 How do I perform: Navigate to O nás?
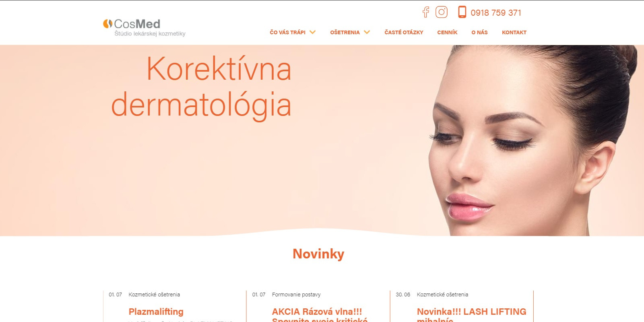click(x=479, y=32)
